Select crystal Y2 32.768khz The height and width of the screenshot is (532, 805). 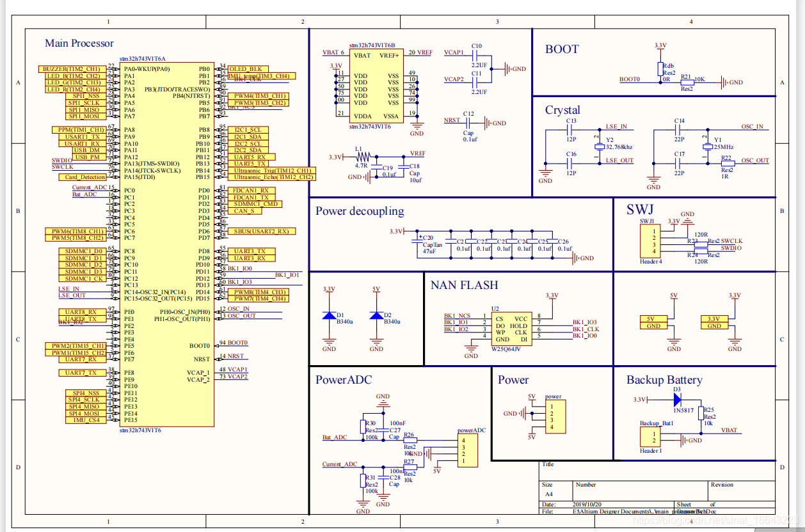(599, 146)
